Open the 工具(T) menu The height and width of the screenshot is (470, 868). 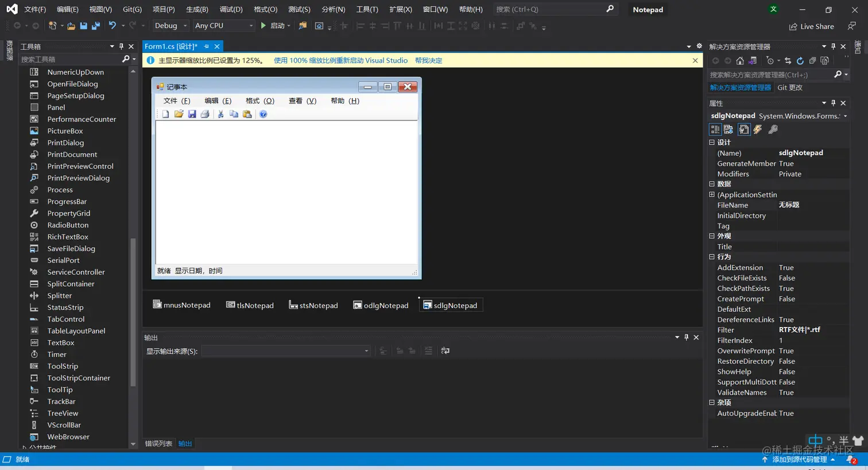pyautogui.click(x=367, y=9)
